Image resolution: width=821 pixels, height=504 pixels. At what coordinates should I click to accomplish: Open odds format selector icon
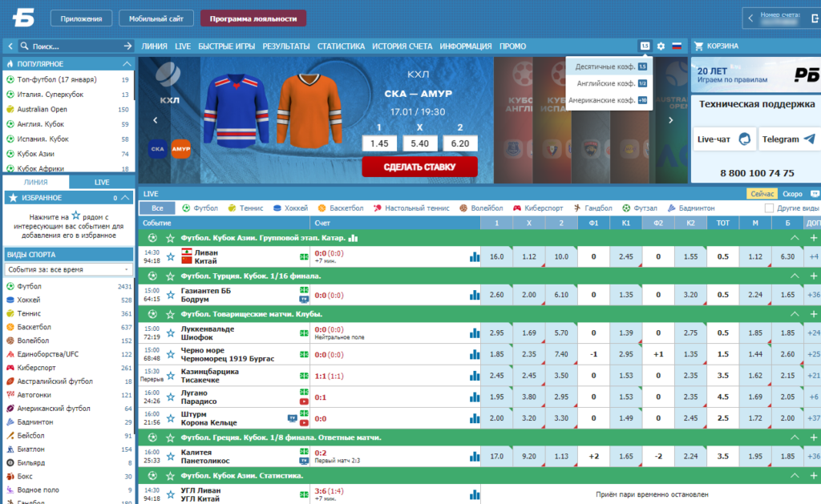pos(645,46)
